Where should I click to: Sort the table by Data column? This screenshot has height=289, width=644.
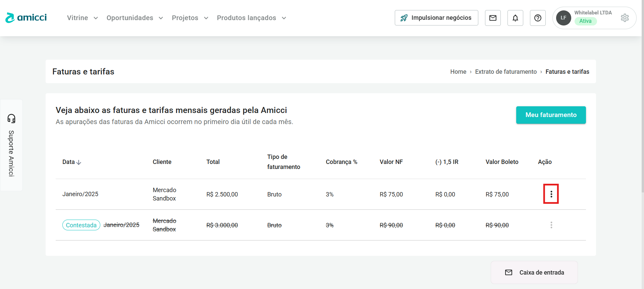click(x=72, y=162)
